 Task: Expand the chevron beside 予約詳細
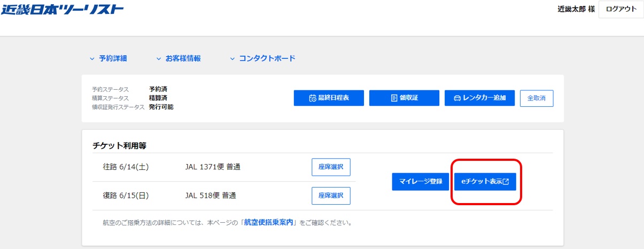92,59
